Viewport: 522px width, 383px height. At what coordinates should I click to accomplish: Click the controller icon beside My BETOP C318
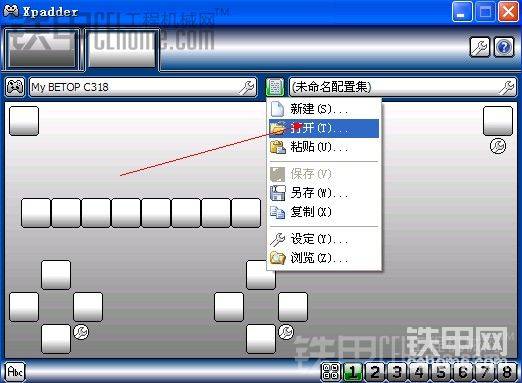(15, 87)
